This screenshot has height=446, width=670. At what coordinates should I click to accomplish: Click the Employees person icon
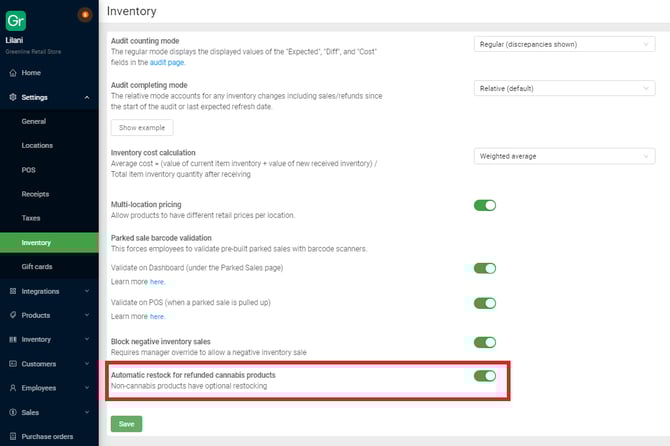(x=12, y=387)
